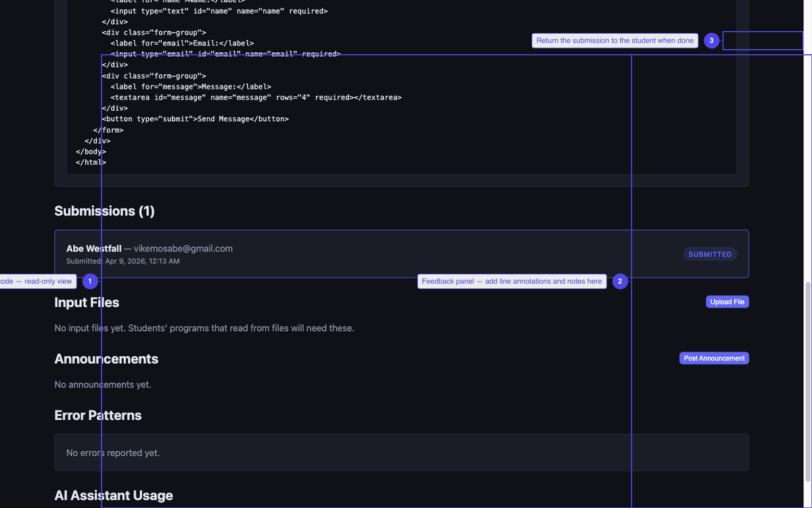Click the AI Assistant Usage heading
812x508 pixels.
pos(114,496)
